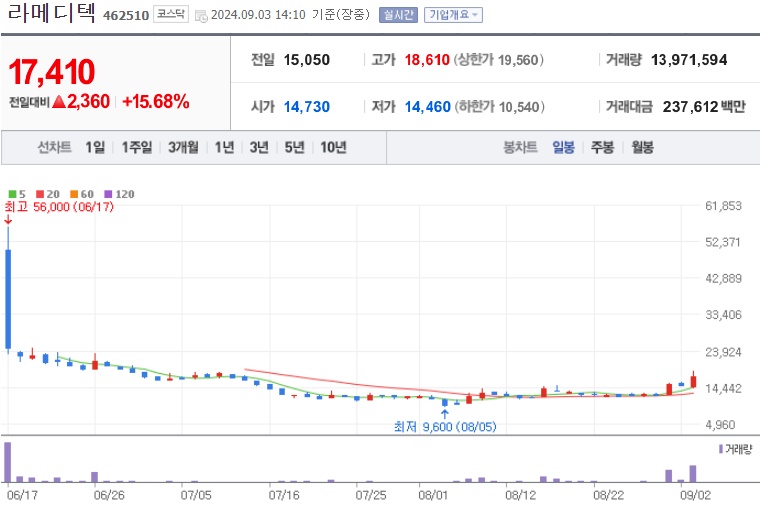Click the tall 06/17 volume bar

point(8,462)
